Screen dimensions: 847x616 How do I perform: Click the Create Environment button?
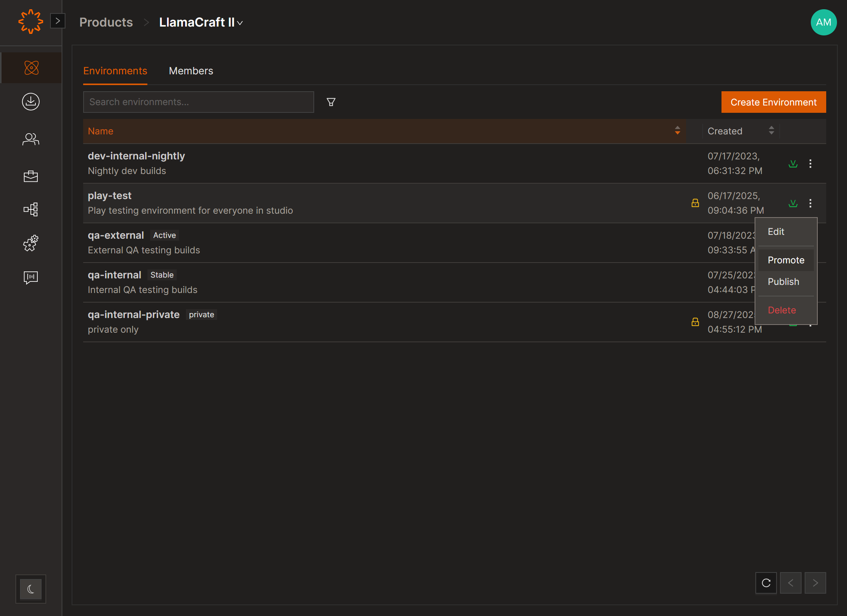773,102
